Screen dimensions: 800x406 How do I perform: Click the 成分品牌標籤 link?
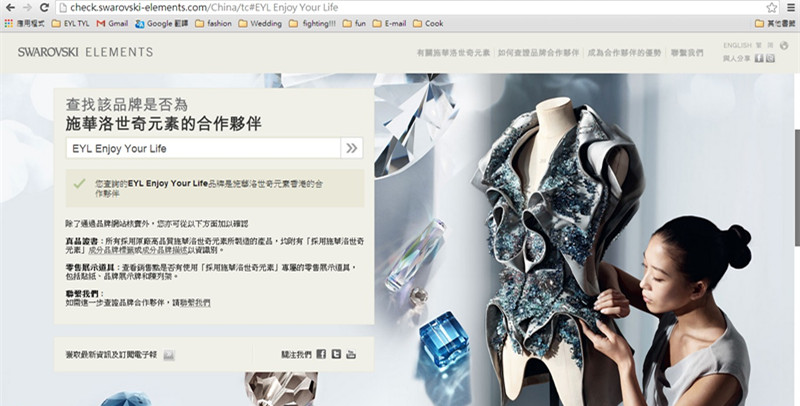pyautogui.click(x=110, y=250)
